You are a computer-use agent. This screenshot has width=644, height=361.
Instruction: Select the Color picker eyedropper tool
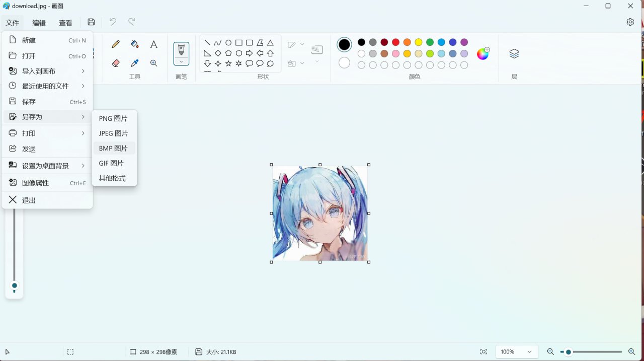(134, 63)
